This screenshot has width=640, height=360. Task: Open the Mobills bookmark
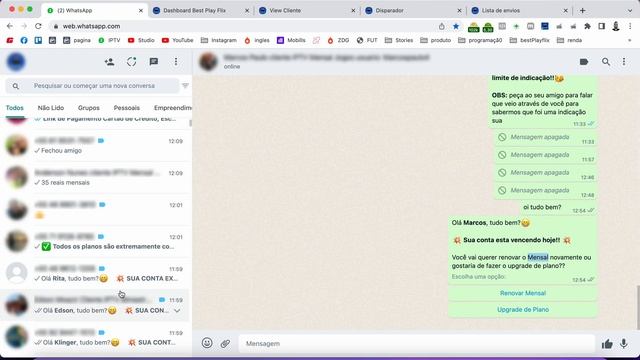pyautogui.click(x=291, y=40)
